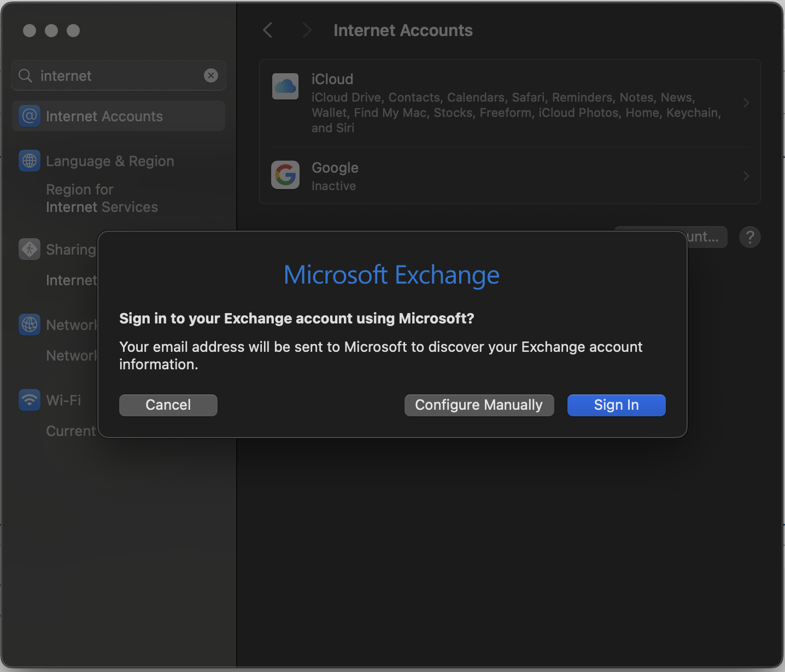Click the magnifying glass search icon
The image size is (785, 672).
(x=25, y=75)
